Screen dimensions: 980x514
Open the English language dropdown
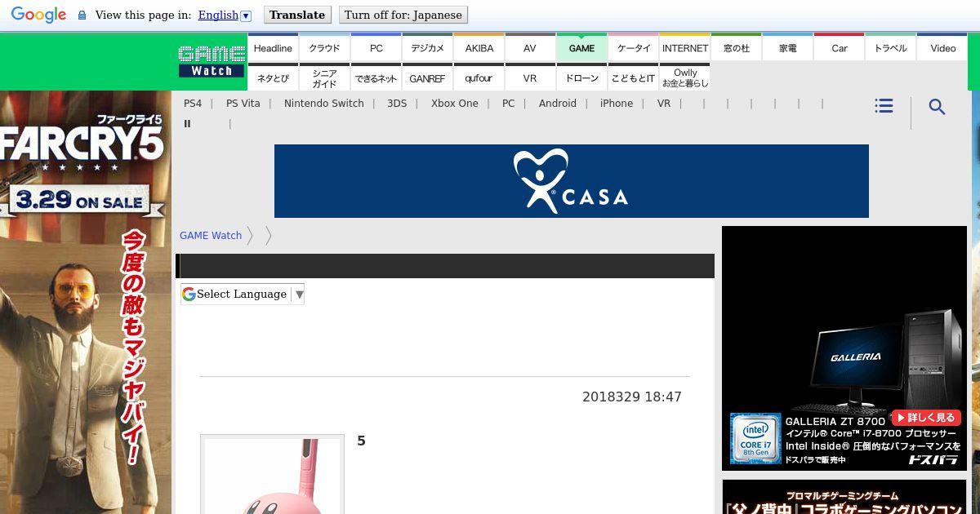(x=225, y=15)
